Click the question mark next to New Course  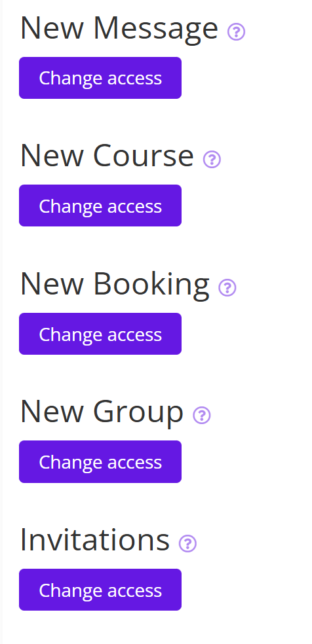(212, 159)
